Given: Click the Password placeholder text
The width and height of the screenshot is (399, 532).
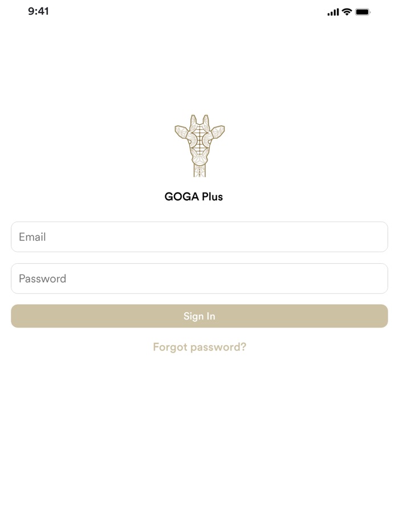Looking at the screenshot, I should 43,279.
